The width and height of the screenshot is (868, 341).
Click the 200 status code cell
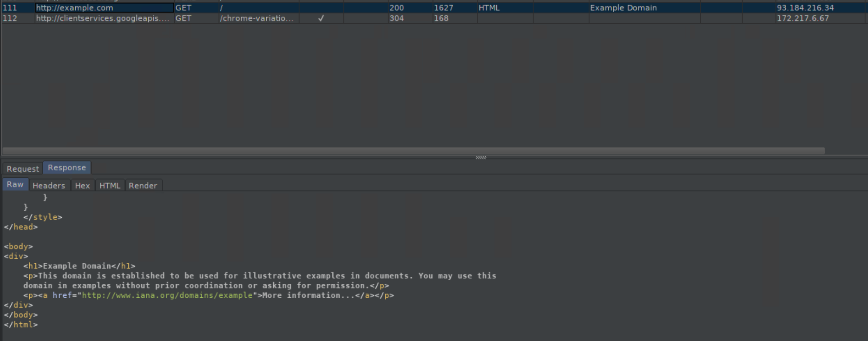396,8
